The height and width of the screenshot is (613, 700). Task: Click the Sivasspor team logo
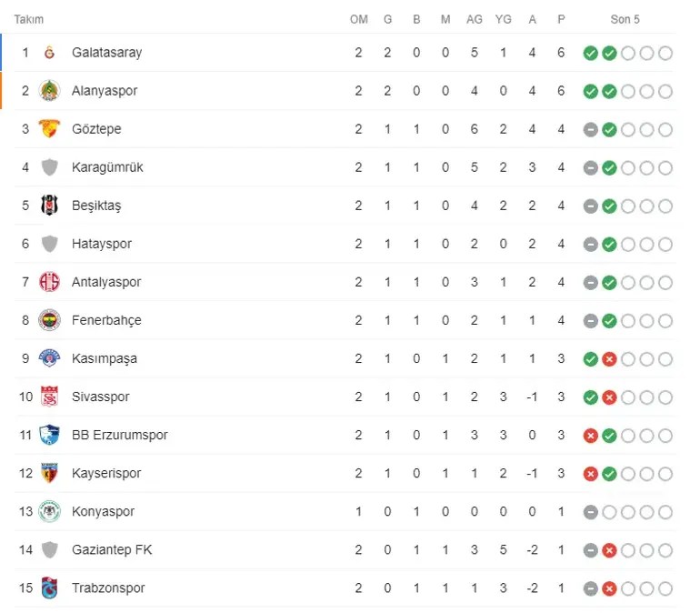(x=49, y=397)
